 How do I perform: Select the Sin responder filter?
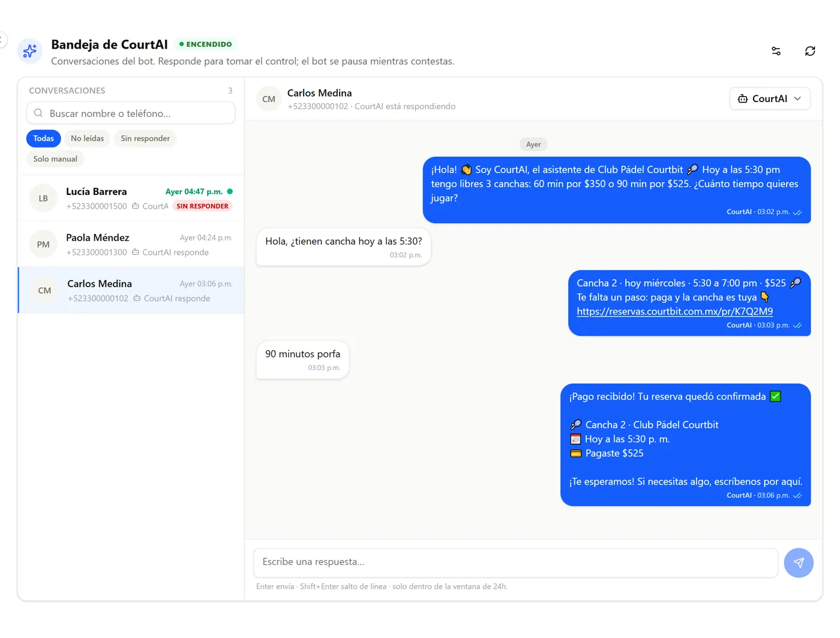(145, 139)
